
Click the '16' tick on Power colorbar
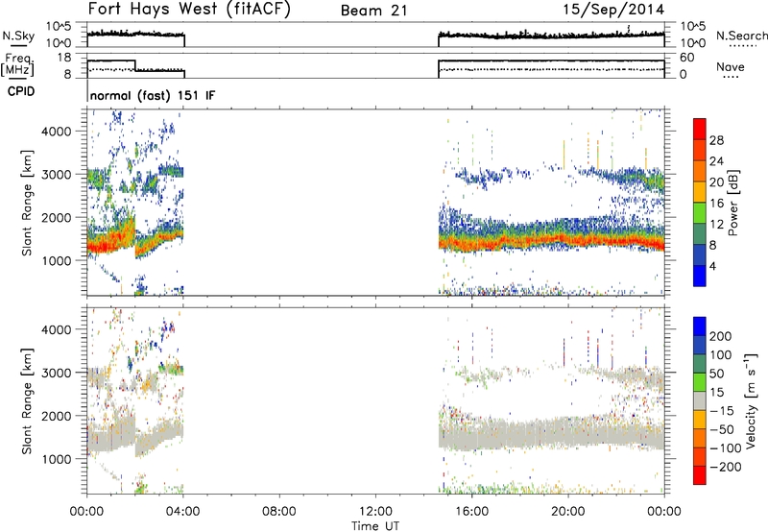(x=716, y=204)
